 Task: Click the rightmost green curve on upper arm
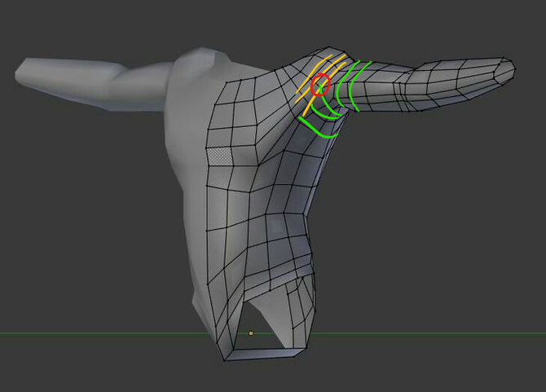pyautogui.click(x=359, y=86)
